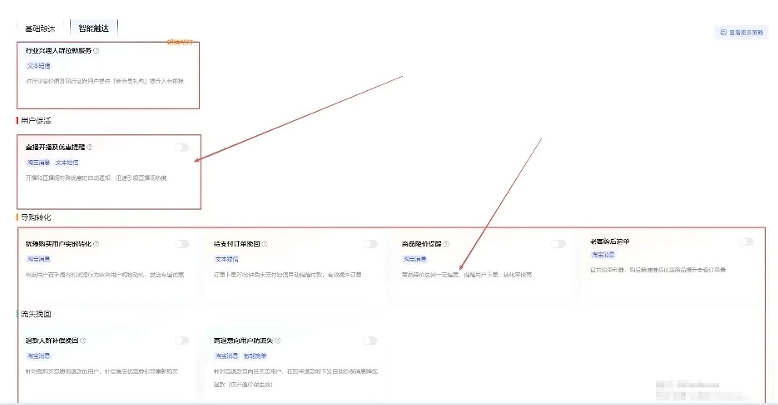Image resolution: width=778 pixels, height=405 pixels.
Task: Click tag on first 导购转化 card
Action: pyautogui.click(x=38, y=259)
